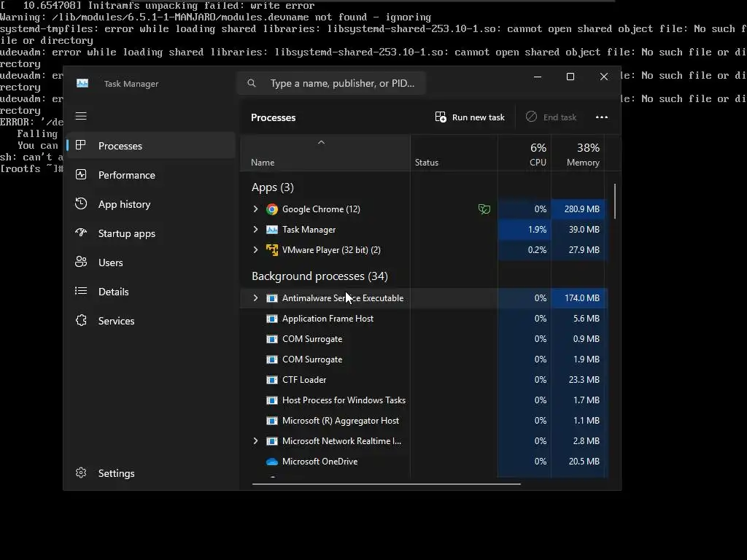This screenshot has height=560, width=747.
Task: Expand the VMware Player (32 bit) group
Action: tap(256, 250)
